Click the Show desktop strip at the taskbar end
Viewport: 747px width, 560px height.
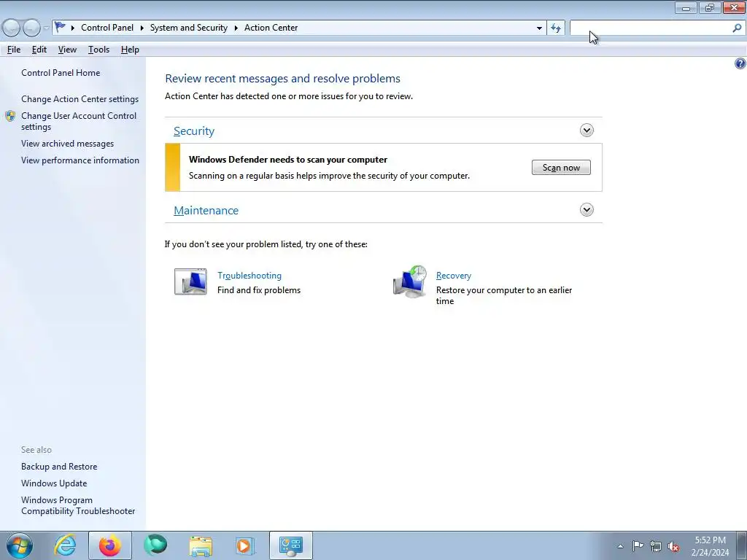click(x=741, y=545)
